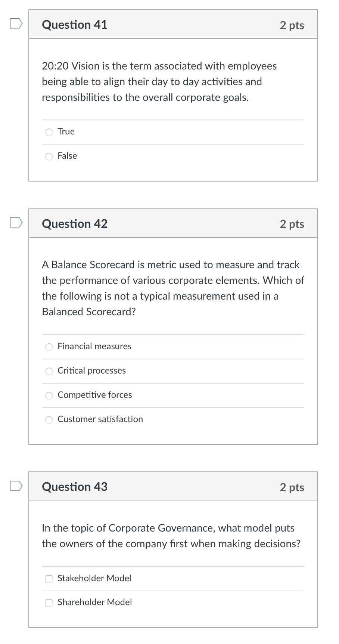
Task: Click the Question 43 heading
Action: click(75, 487)
